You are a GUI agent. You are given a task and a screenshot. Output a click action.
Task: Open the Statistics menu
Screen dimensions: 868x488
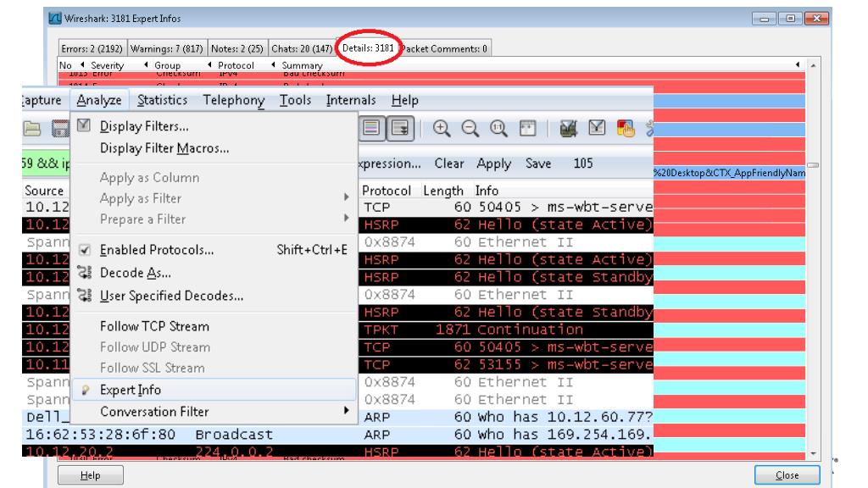pyautogui.click(x=162, y=100)
